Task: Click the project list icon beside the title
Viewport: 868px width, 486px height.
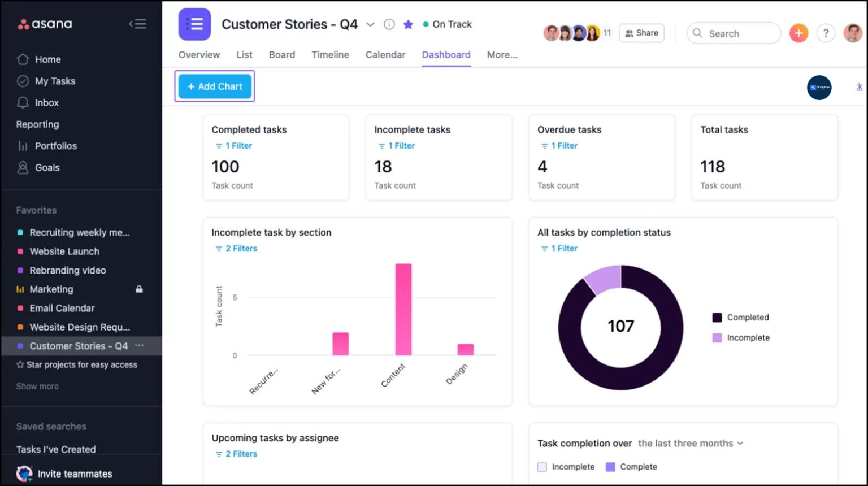Action: coord(194,24)
